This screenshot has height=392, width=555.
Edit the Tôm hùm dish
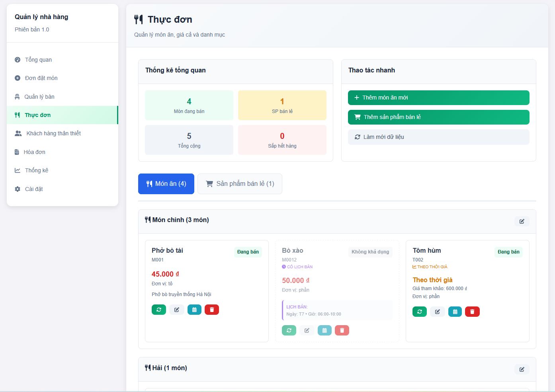click(x=438, y=312)
